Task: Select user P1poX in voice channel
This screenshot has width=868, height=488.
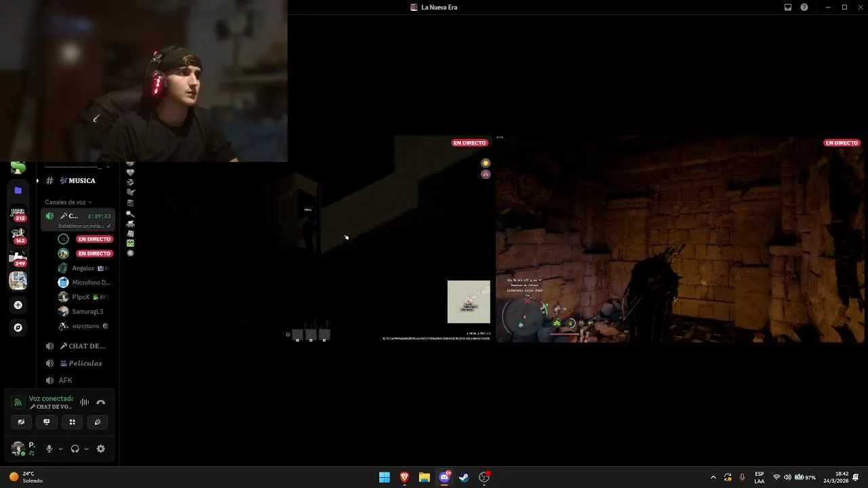Action: [85, 297]
